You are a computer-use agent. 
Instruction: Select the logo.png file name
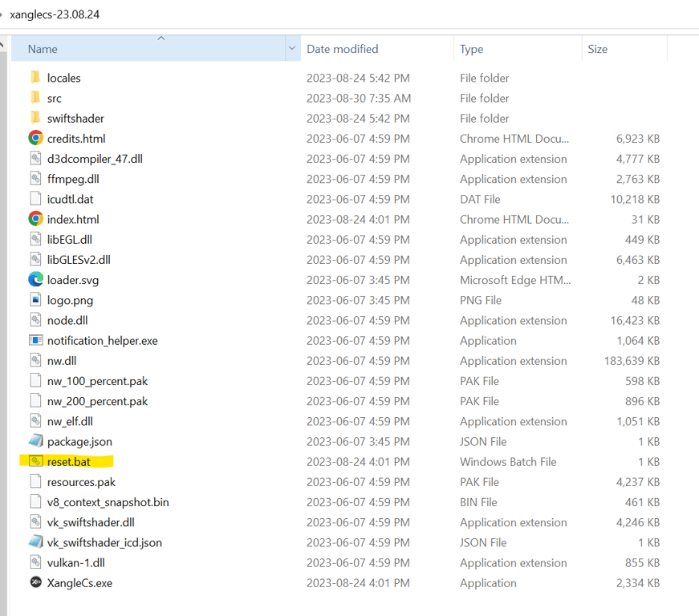click(70, 300)
